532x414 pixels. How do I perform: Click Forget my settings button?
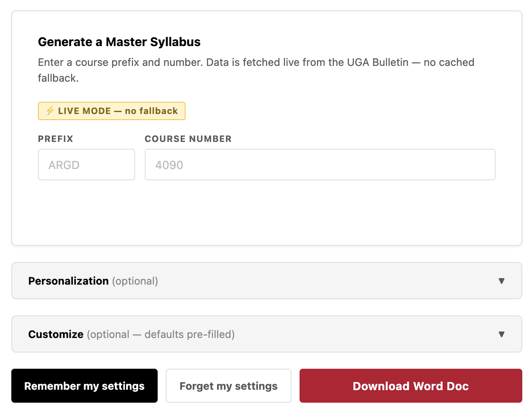point(228,386)
